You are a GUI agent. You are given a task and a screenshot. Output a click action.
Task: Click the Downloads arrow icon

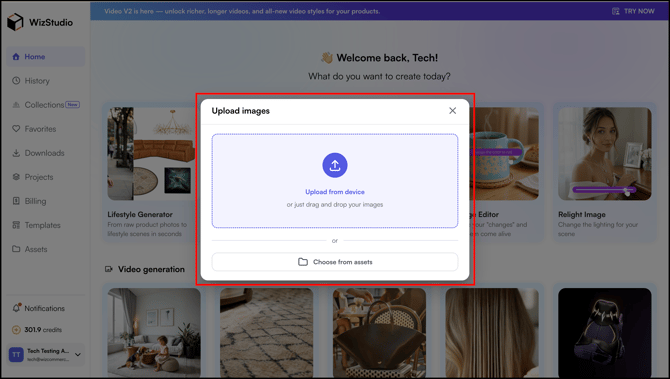(x=16, y=153)
